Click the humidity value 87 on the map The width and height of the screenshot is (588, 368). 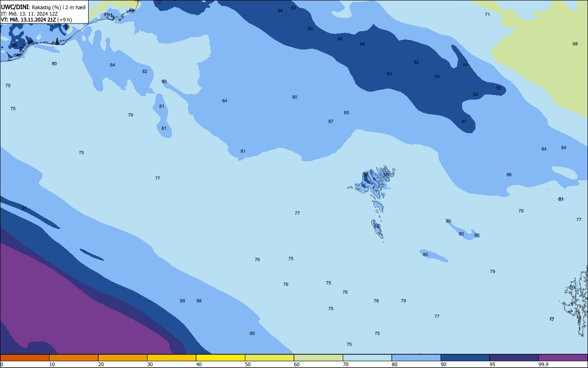[x=331, y=122]
